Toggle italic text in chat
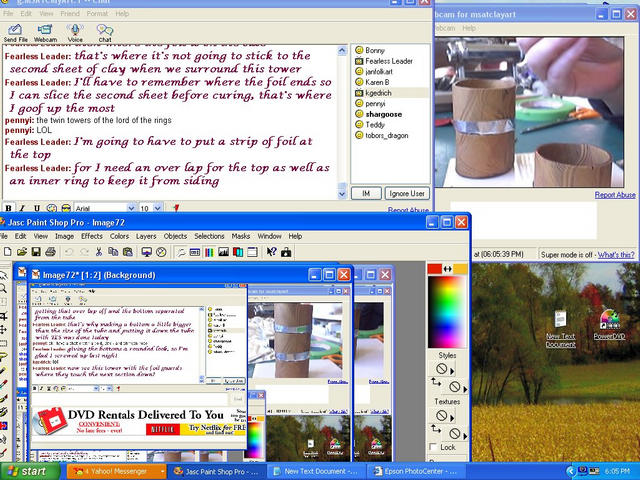 tap(22, 208)
